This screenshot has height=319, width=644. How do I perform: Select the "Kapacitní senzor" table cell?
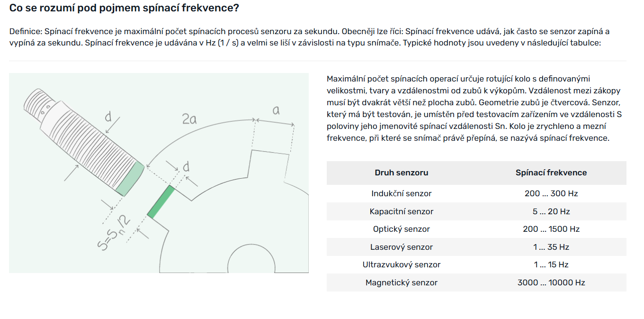(x=402, y=211)
